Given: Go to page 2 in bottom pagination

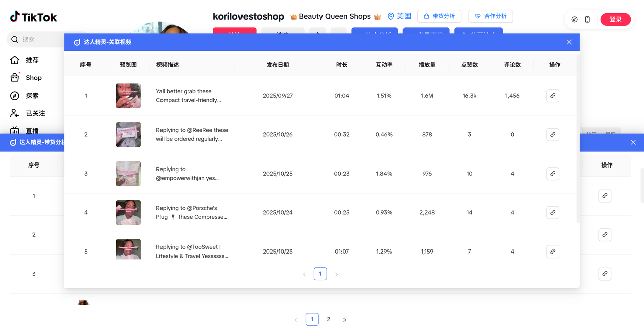Looking at the screenshot, I should point(329,319).
